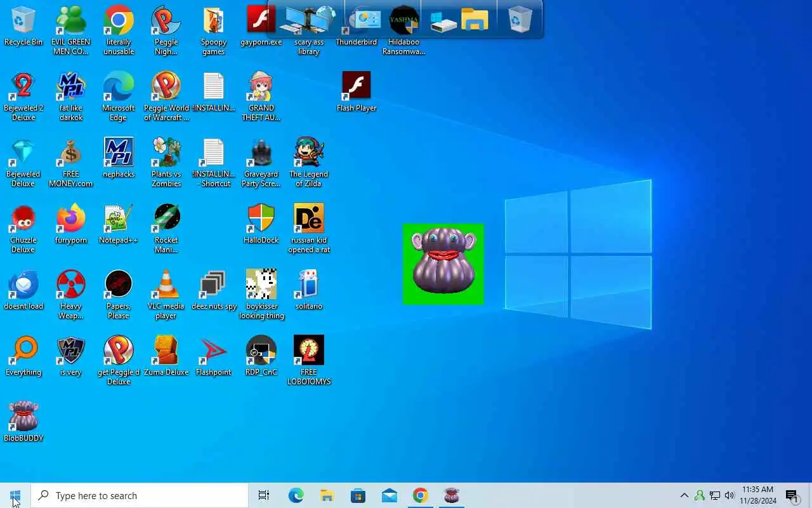Open the Windows Start menu
812x508 pixels.
coord(15,495)
